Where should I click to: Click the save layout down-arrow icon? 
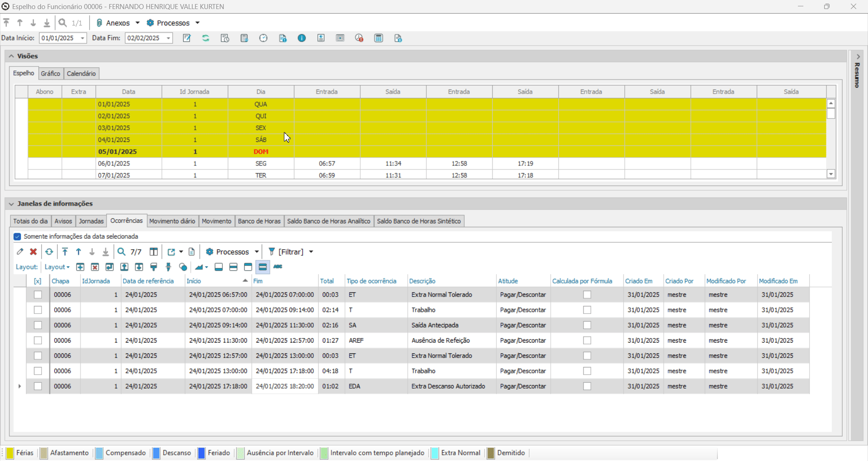coord(139,267)
